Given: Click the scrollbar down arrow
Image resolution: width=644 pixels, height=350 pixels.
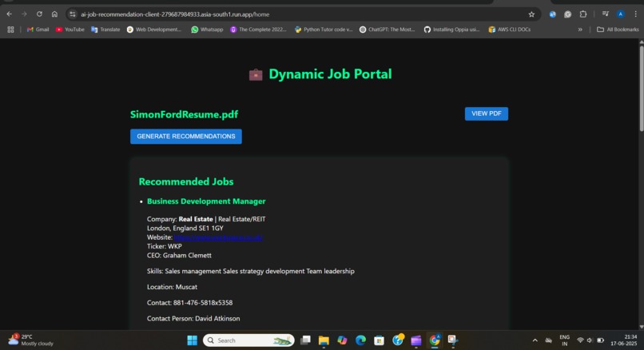Looking at the screenshot, I should pos(641,327).
